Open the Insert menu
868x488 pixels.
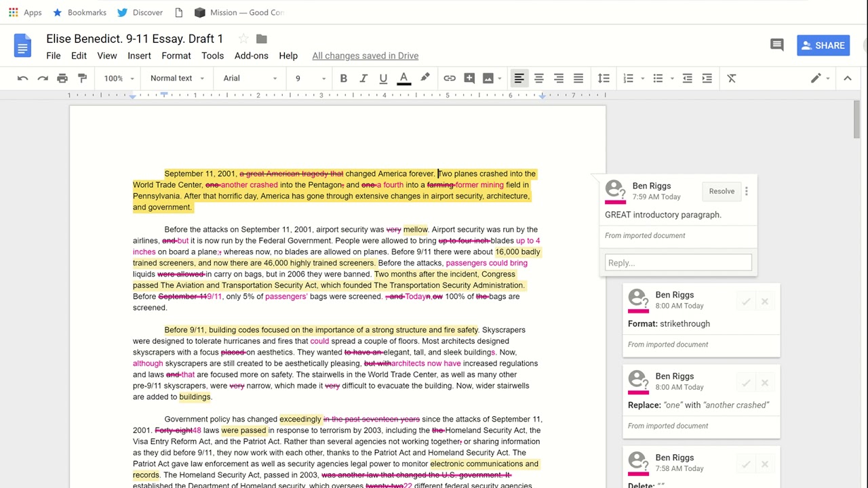(139, 56)
